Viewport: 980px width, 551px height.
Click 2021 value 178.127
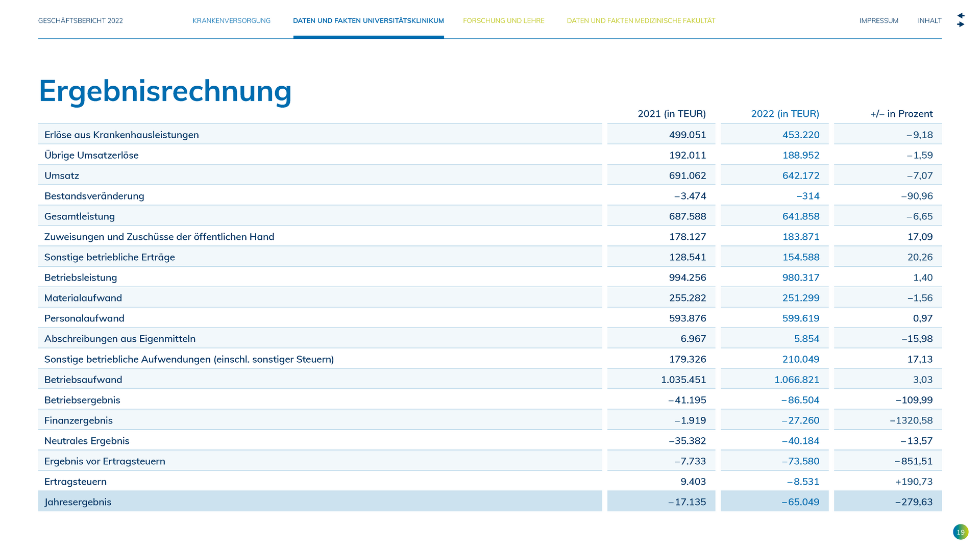(688, 237)
